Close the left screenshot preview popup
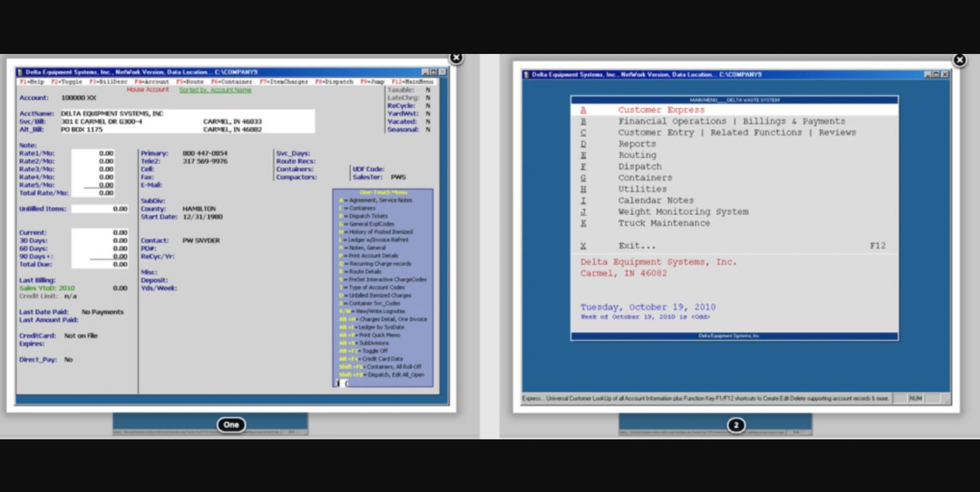The width and height of the screenshot is (980, 492). tap(456, 58)
